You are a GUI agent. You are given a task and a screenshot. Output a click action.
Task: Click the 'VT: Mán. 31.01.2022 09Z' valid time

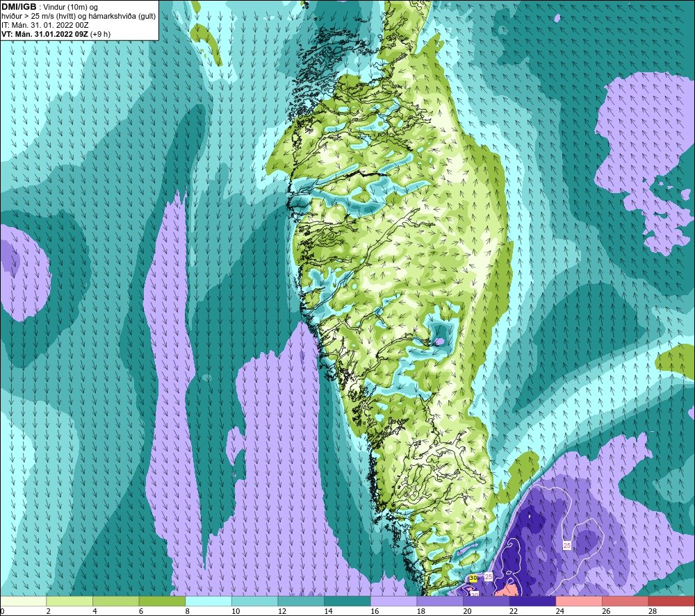[44, 34]
